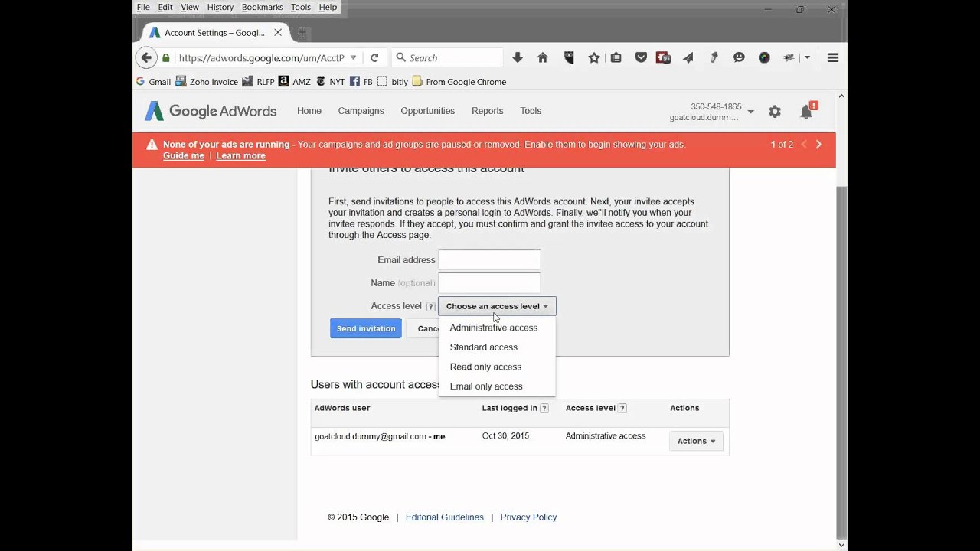Select Email only access option
This screenshot has height=551, width=980.
486,386
